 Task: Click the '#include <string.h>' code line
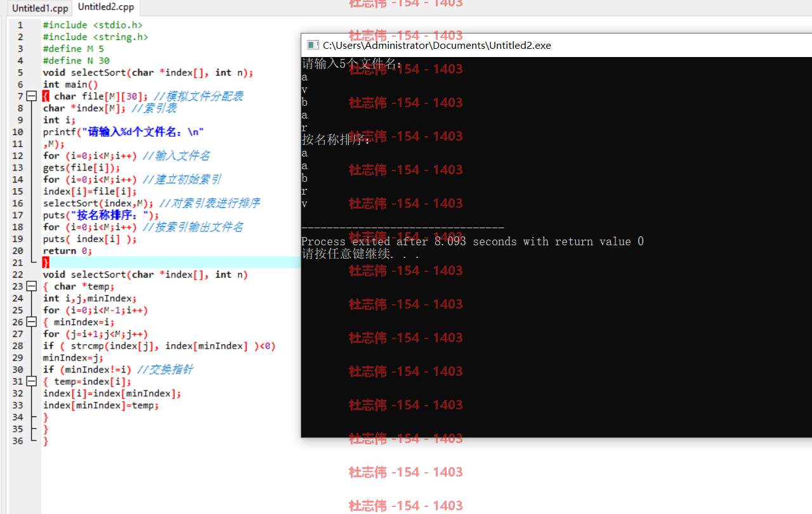click(95, 37)
